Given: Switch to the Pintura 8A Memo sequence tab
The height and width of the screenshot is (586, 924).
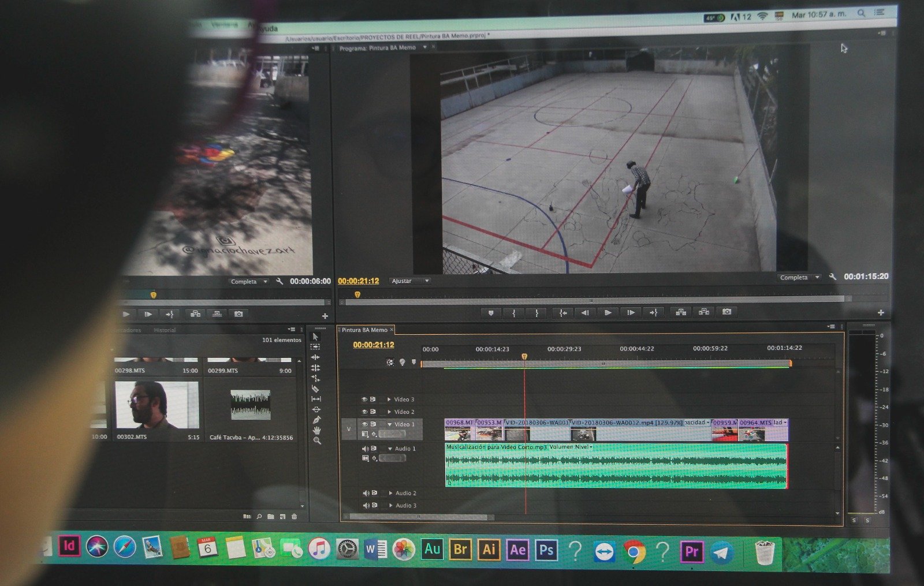Looking at the screenshot, I should (364, 330).
